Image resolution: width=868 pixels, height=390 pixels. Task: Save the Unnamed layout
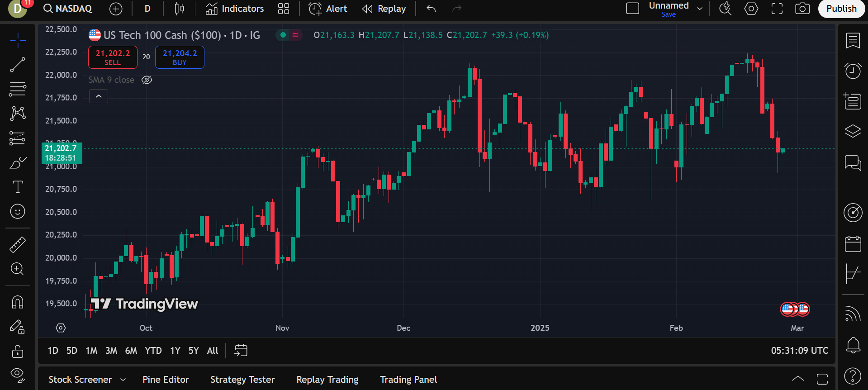(669, 14)
